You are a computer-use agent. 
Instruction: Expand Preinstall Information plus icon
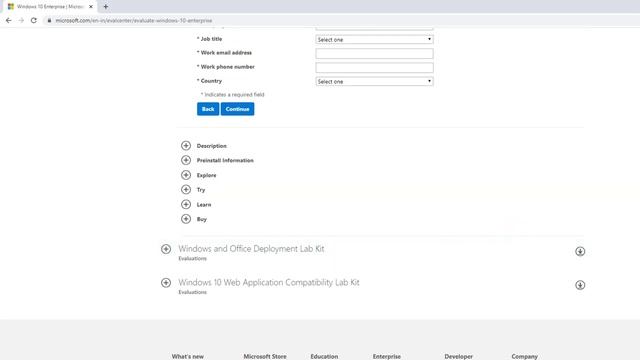[186, 160]
